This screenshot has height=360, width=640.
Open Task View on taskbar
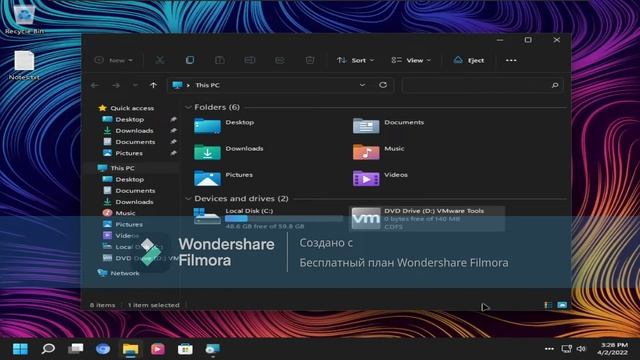click(76, 349)
